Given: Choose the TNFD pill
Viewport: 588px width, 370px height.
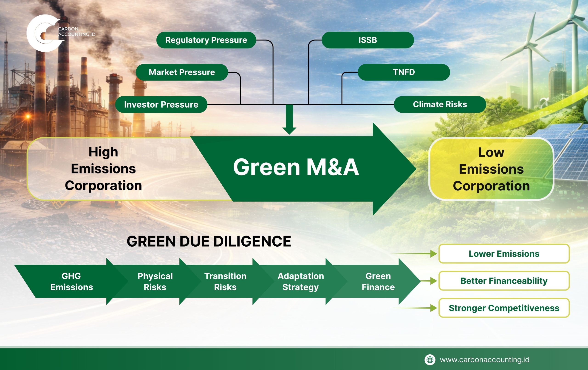Looking at the screenshot, I should 404,72.
